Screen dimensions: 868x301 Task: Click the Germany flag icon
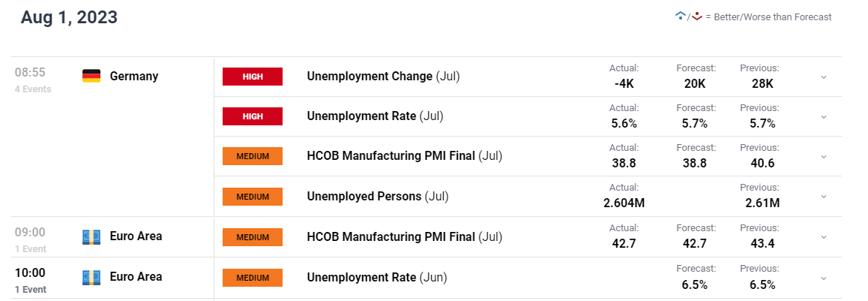tap(91, 76)
